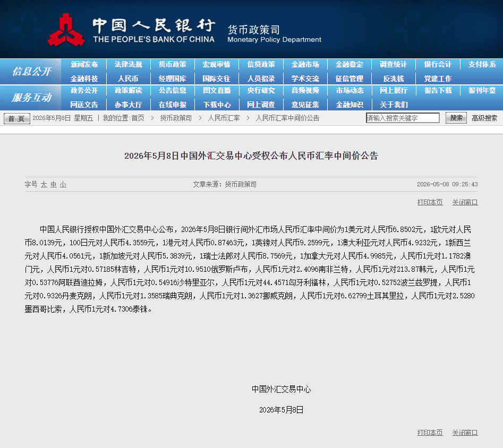Open 支付体系 menu item
503x448 pixels.
coord(482,64)
